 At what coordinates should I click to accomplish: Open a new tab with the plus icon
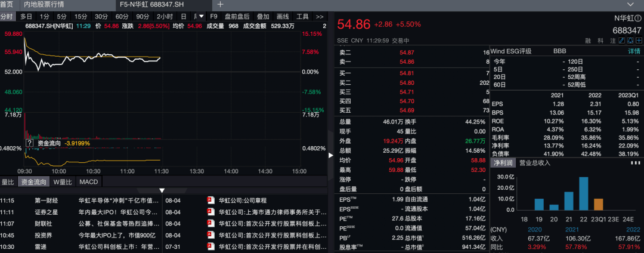click(220, 5)
